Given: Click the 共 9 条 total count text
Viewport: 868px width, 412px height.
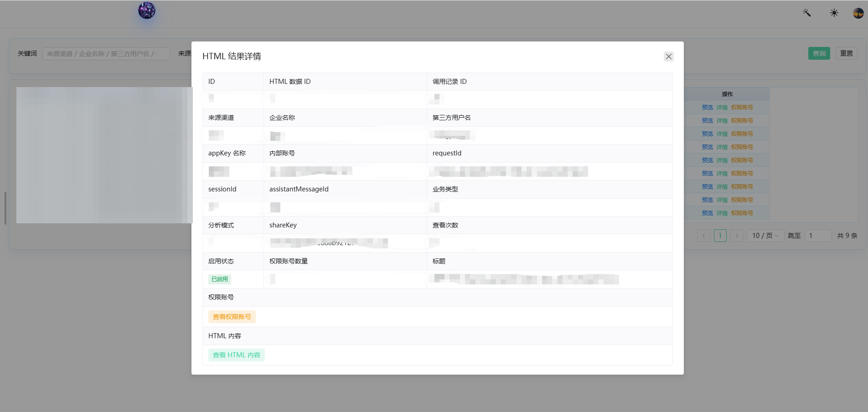Looking at the screenshot, I should [847, 236].
